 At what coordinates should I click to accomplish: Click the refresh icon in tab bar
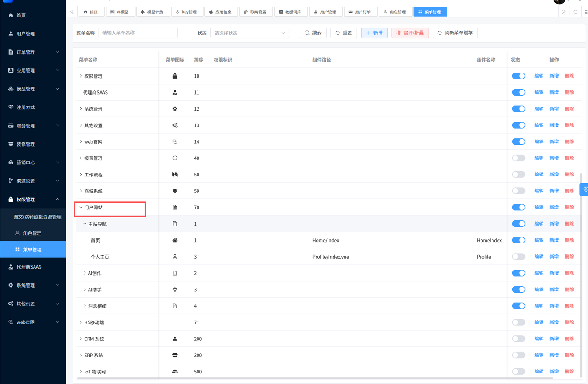point(576,12)
